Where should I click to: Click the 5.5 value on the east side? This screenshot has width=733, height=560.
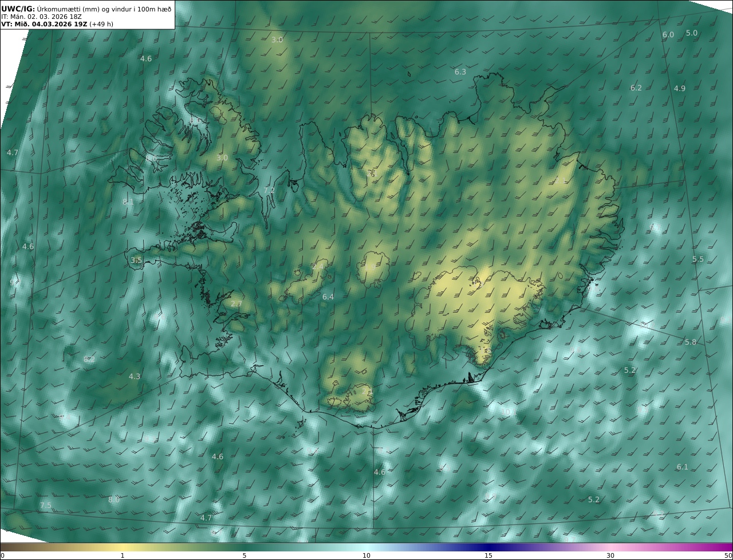tap(698, 259)
